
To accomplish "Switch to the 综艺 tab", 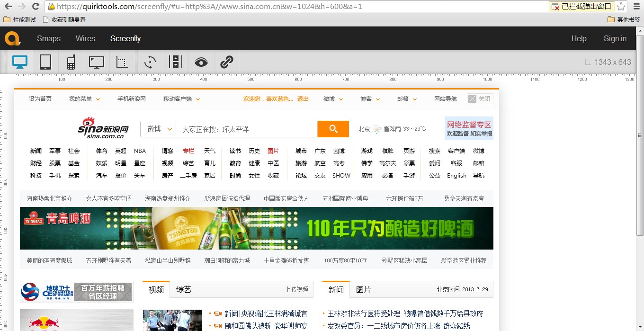I will (x=184, y=289).
